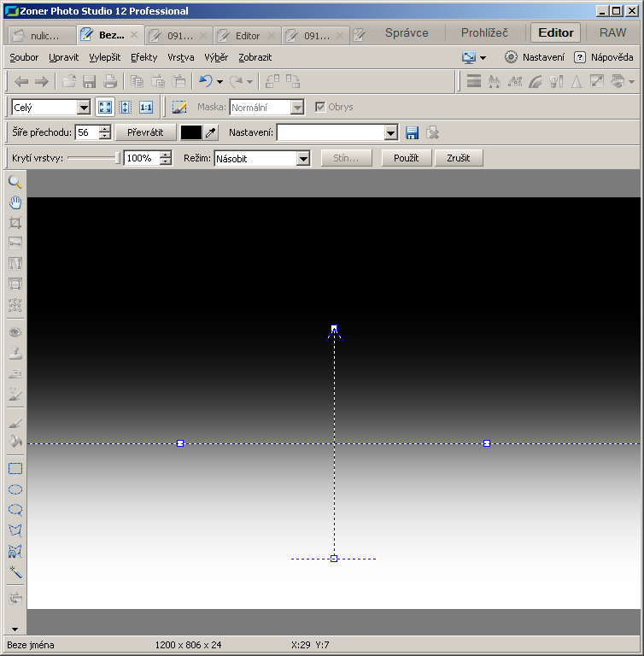Click the Undo arrow icon
Image resolution: width=644 pixels, height=656 pixels.
tap(205, 81)
